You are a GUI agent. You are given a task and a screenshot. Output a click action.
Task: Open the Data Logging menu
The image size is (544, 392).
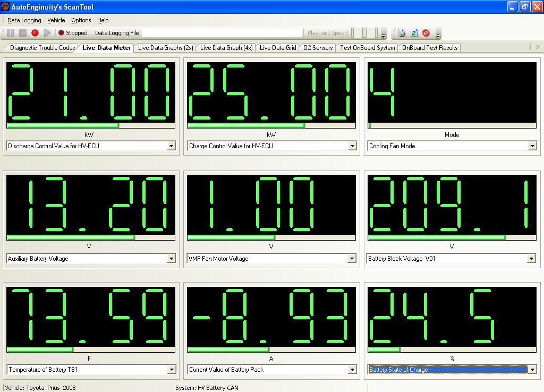tap(24, 20)
